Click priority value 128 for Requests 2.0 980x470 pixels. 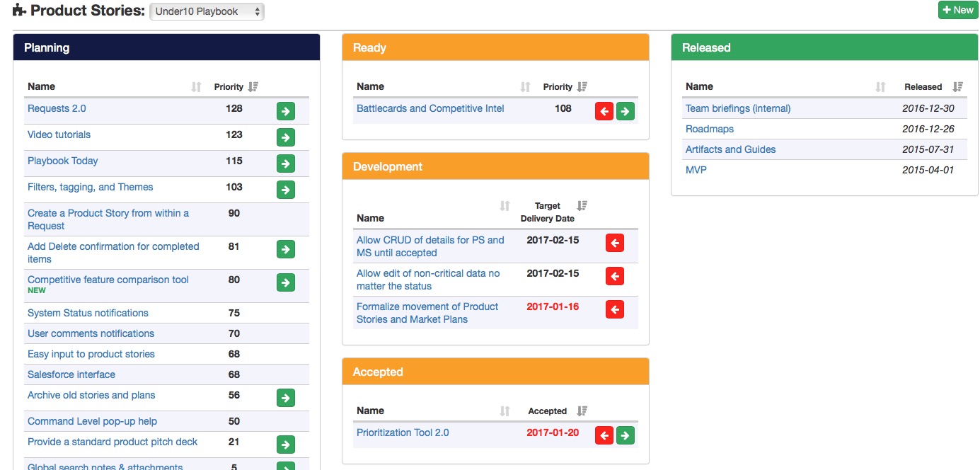click(x=234, y=108)
